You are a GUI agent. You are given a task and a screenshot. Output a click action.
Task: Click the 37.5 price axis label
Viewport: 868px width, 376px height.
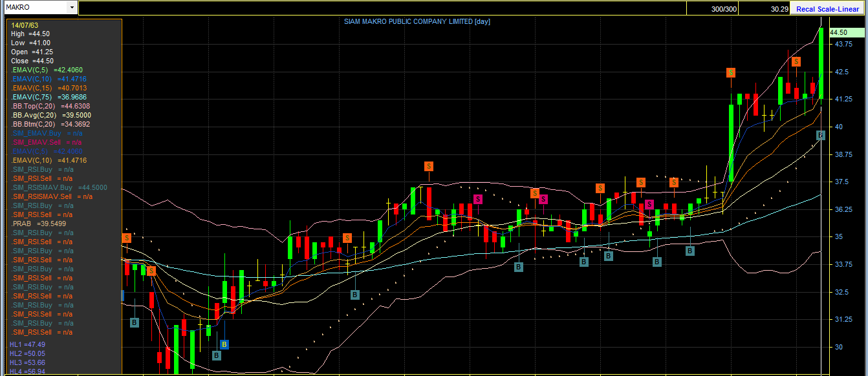tap(841, 182)
